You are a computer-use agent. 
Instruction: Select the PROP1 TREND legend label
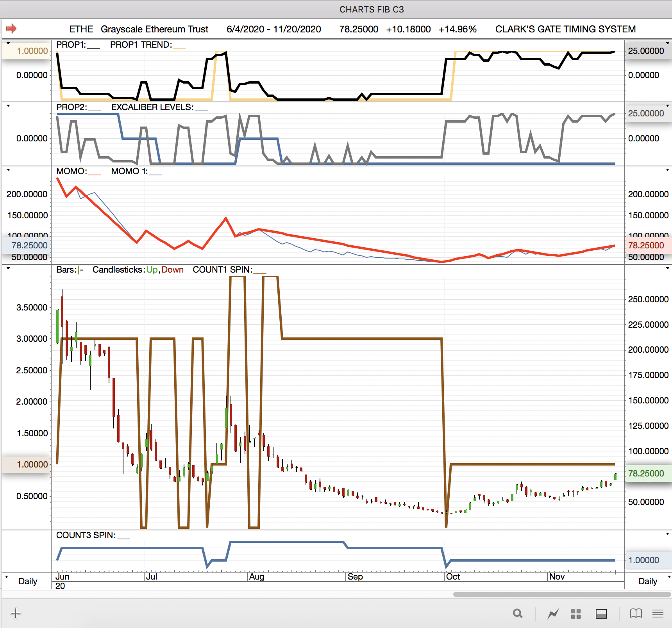pyautogui.click(x=141, y=45)
